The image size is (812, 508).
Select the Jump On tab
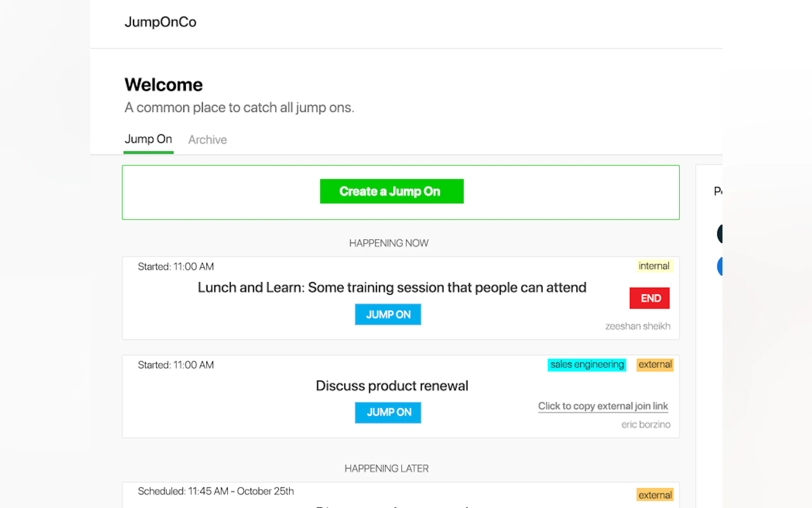point(148,139)
